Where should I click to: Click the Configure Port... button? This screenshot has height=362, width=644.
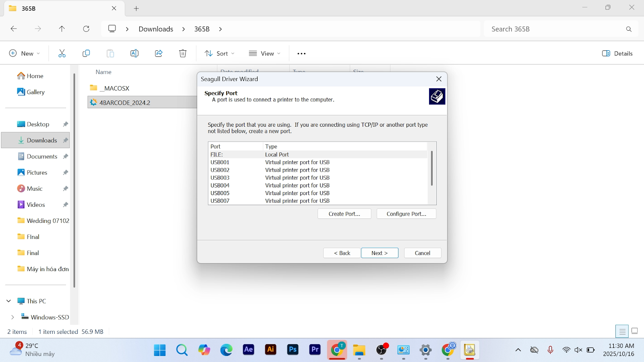tap(407, 214)
